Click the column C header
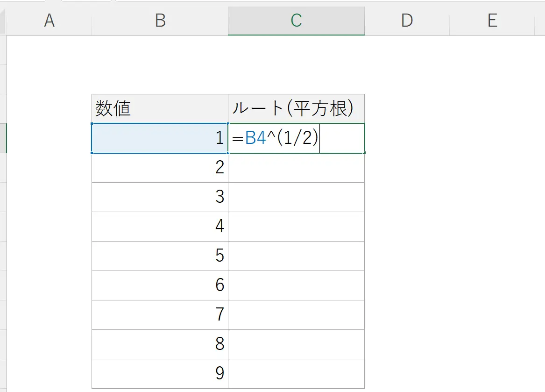This screenshot has height=392, width=545. [x=296, y=21]
